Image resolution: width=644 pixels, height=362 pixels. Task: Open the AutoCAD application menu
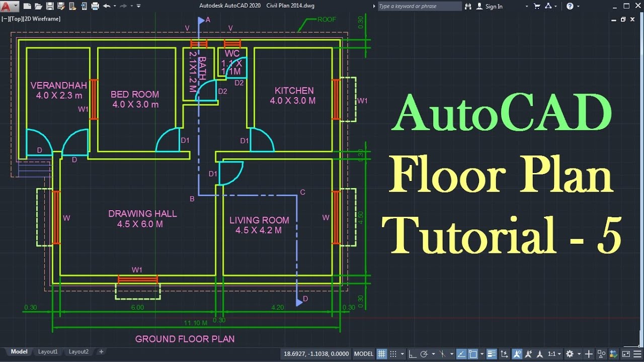tap(10, 6)
